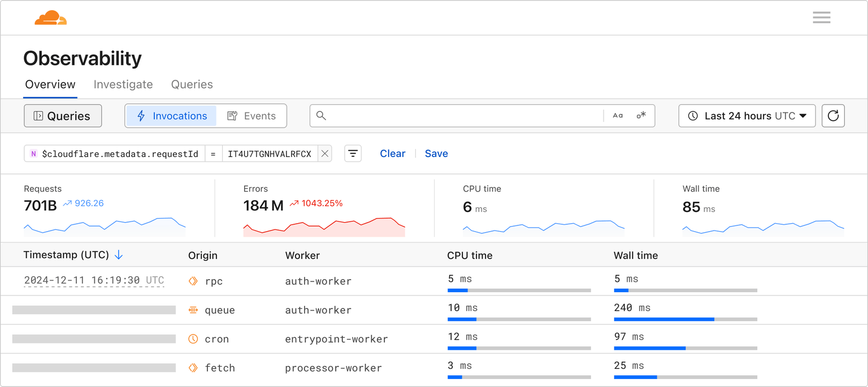Screen dimensions: 868x387
Task: Click the cron icon next to entrypoint-worker
Action: coord(194,338)
